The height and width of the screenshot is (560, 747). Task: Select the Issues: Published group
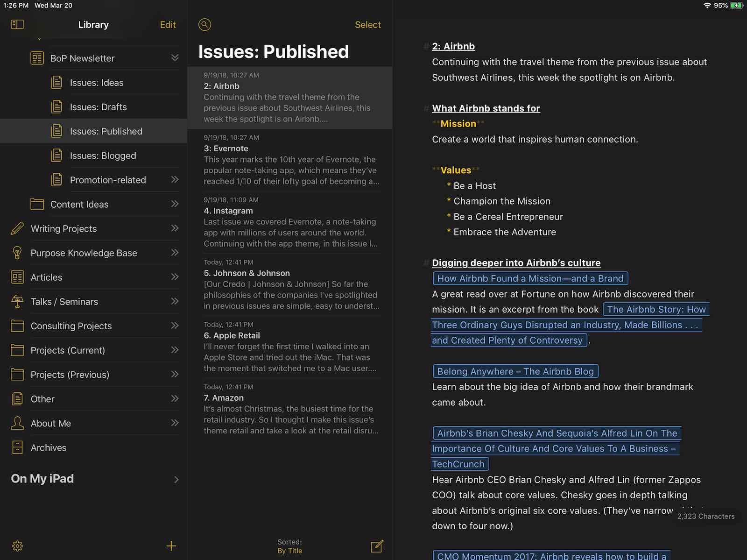tap(93, 131)
